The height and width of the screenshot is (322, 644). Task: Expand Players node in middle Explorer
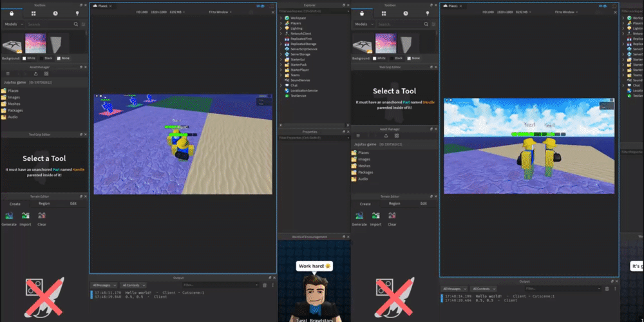(281, 23)
